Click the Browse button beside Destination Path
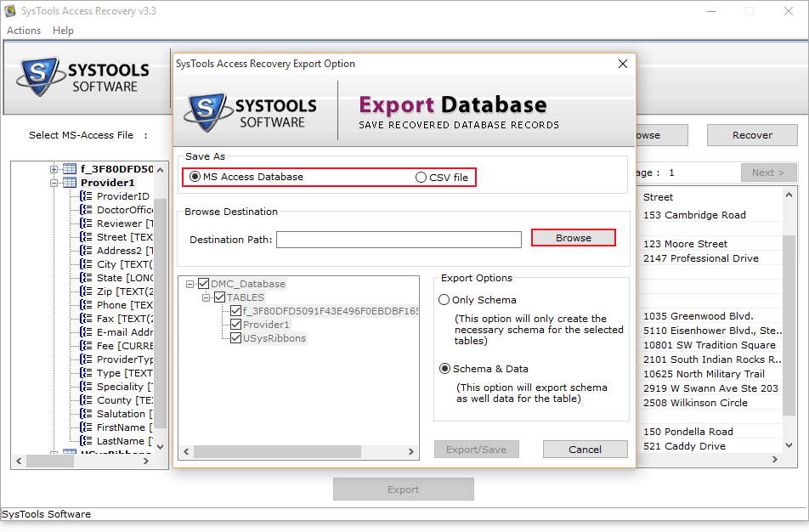809x532 pixels. pos(573,238)
